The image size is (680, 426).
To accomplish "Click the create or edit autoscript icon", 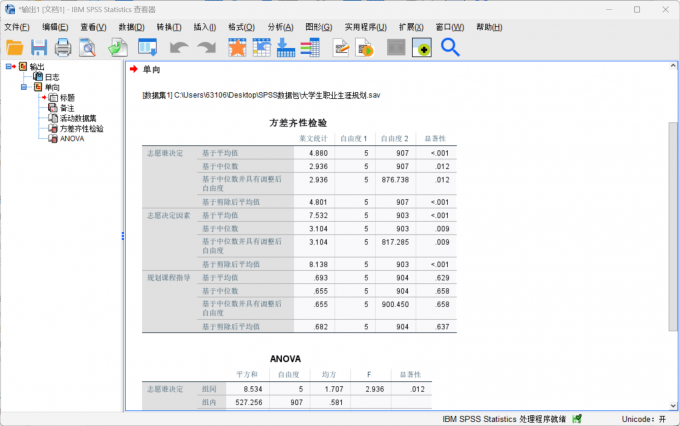I will tap(341, 47).
